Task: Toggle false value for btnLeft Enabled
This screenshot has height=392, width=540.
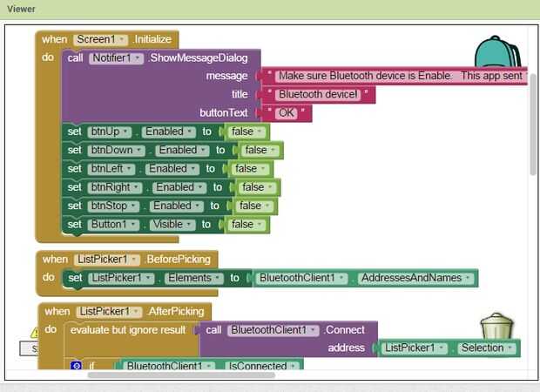Action: [250, 169]
